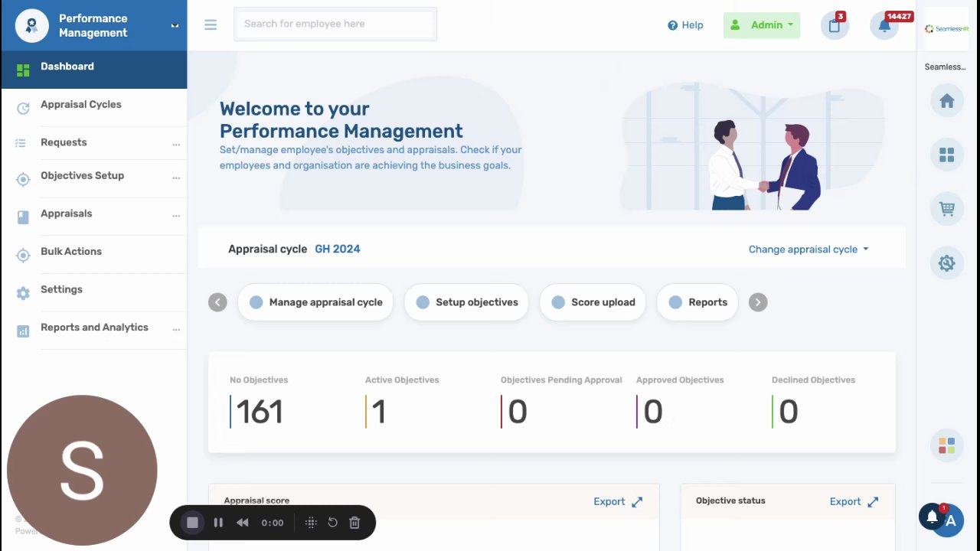The width and height of the screenshot is (980, 551).
Task: Click the Score upload button
Action: pos(593,302)
